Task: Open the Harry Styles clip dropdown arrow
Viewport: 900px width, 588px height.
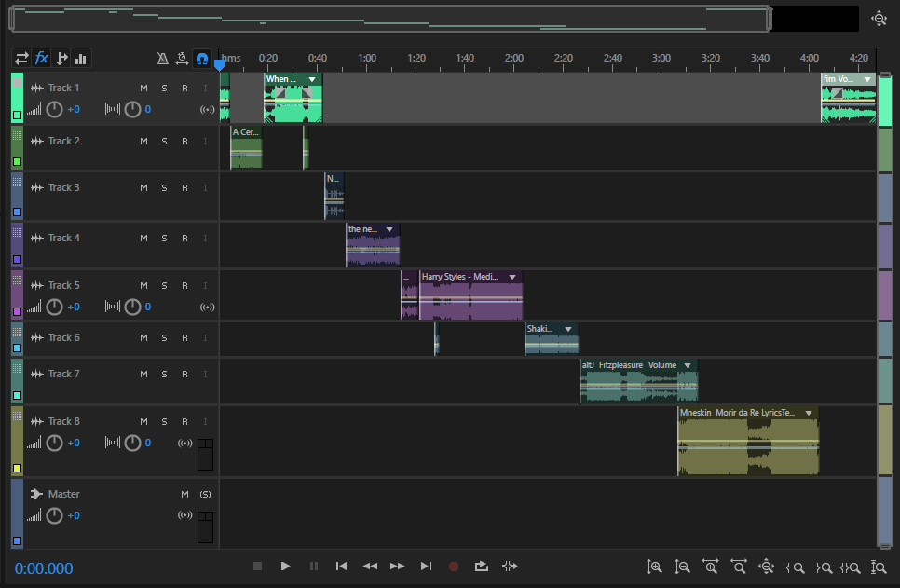Action: coord(511,277)
